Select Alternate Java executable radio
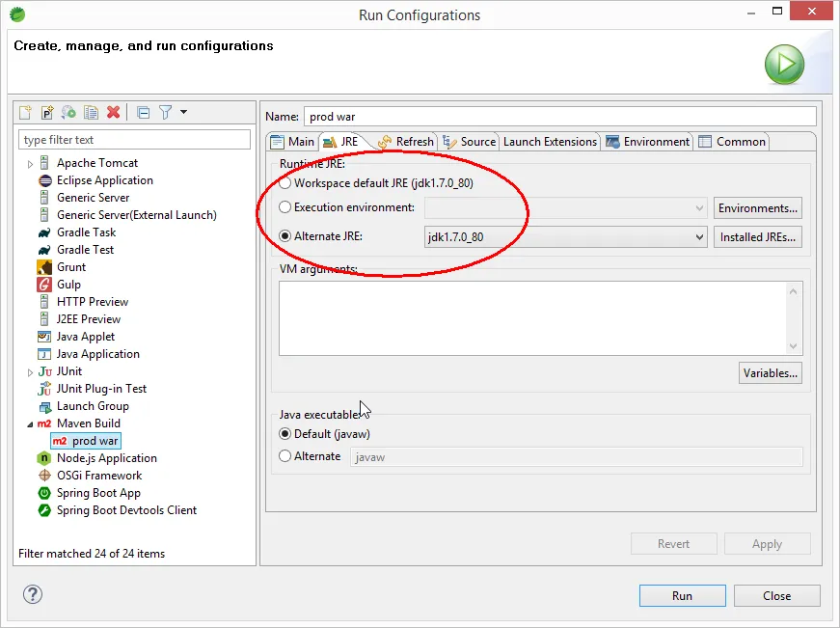The width and height of the screenshot is (840, 628). coord(285,456)
